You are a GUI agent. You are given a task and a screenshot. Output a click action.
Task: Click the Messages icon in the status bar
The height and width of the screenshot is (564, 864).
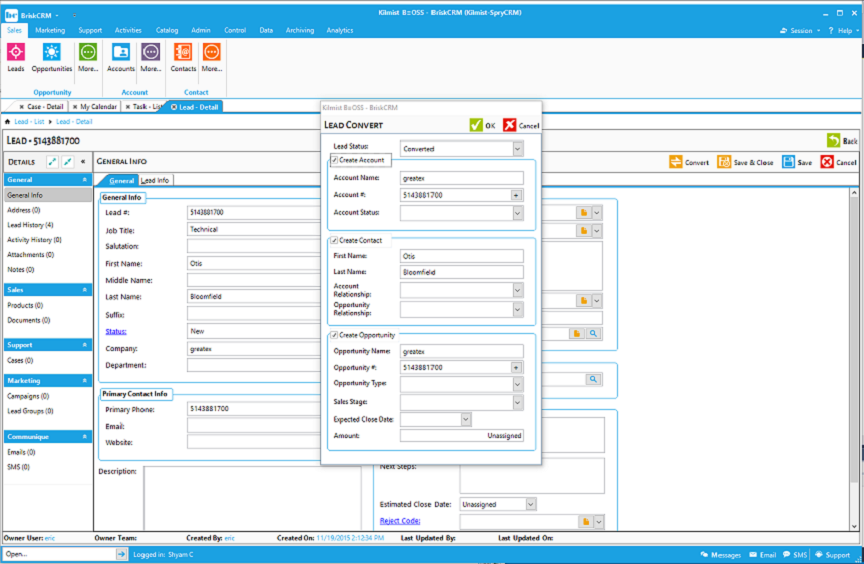[704, 555]
